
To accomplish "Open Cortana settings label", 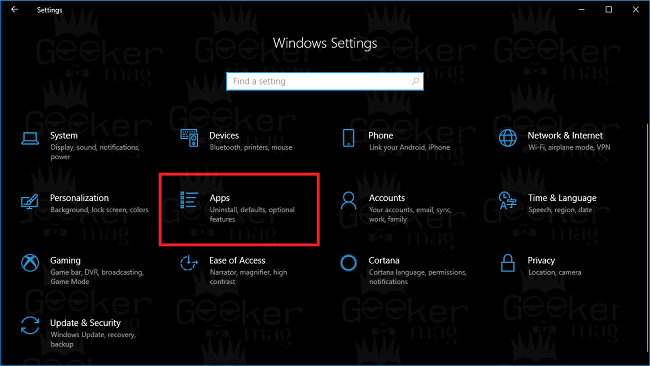I will 384,260.
